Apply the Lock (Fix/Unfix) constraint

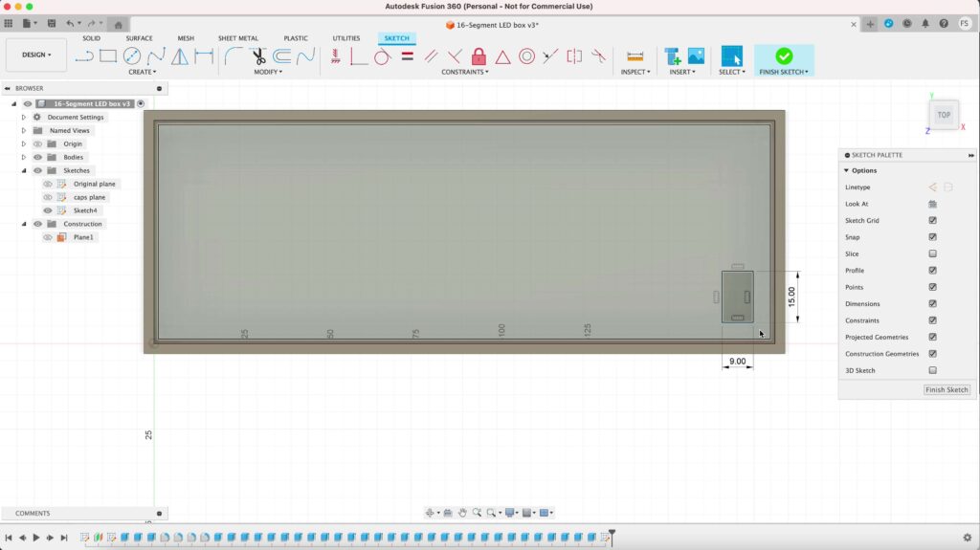tap(479, 56)
